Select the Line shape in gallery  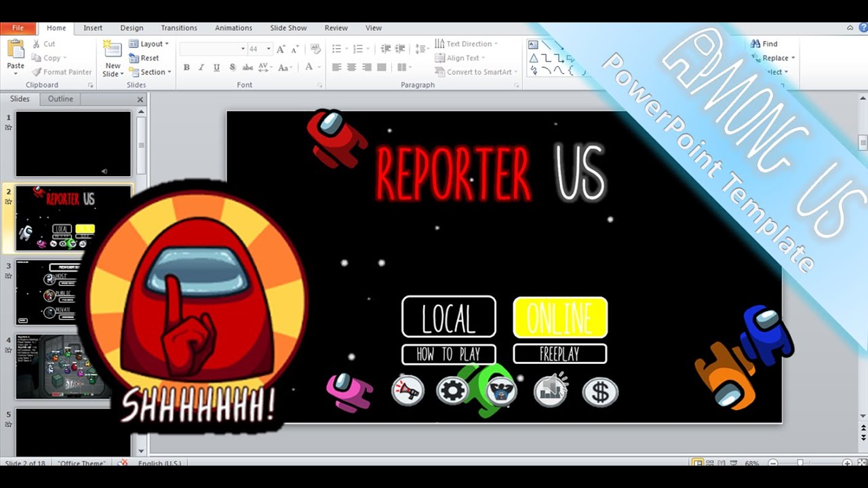point(547,45)
